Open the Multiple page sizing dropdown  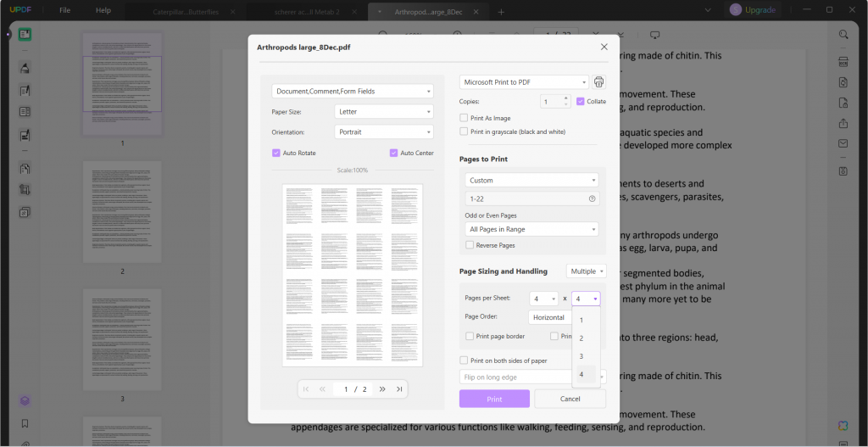pyautogui.click(x=587, y=271)
